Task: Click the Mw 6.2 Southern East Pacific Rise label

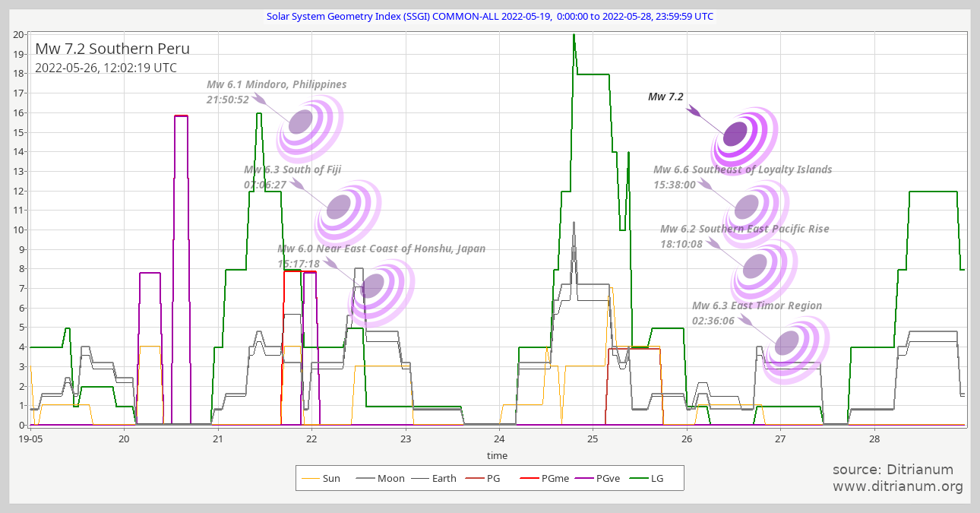Action: (744, 229)
